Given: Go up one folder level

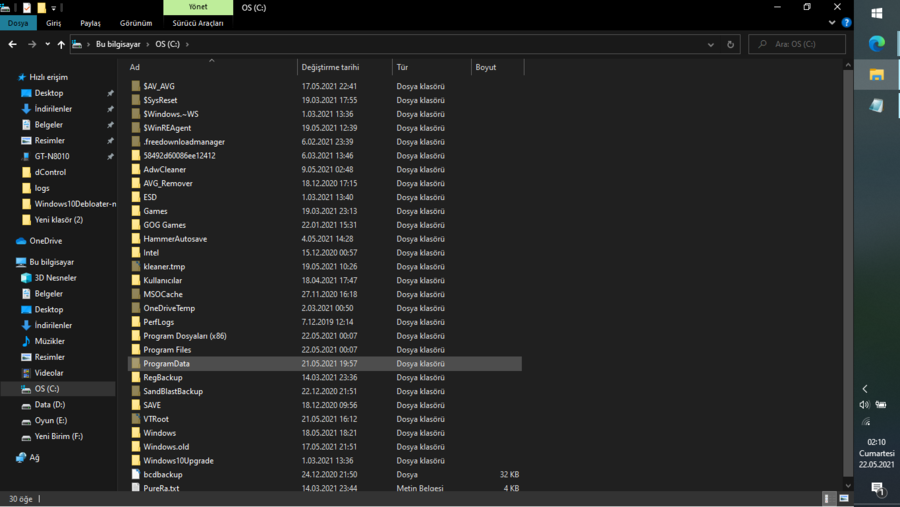Looking at the screenshot, I should click(61, 44).
